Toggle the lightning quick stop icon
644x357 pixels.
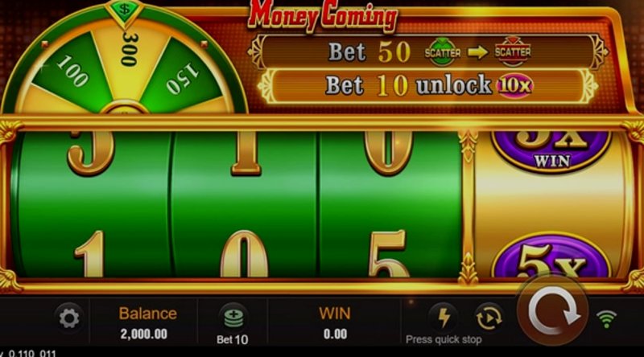(x=444, y=318)
